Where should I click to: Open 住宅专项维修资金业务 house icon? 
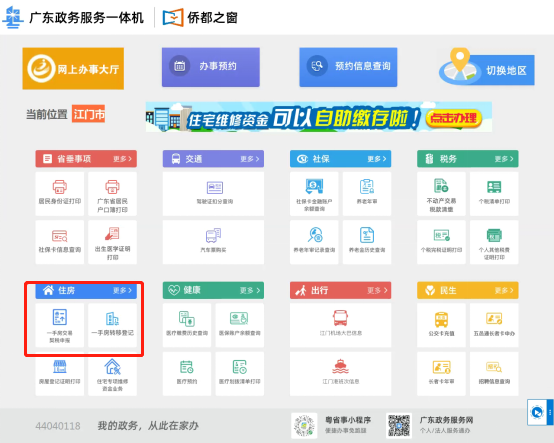112,367
